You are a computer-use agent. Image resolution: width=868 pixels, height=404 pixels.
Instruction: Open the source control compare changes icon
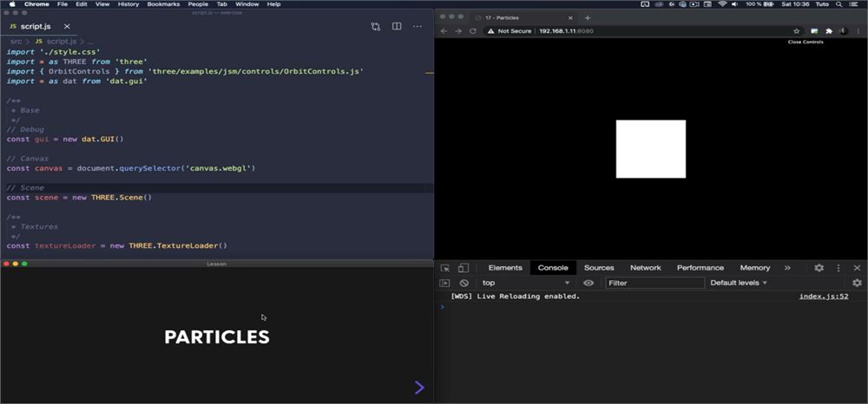coord(376,27)
